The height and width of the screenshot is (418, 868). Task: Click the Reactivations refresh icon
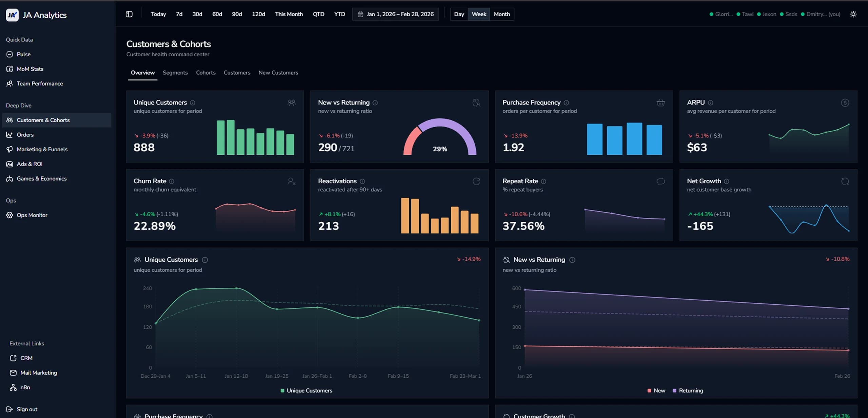[476, 182]
